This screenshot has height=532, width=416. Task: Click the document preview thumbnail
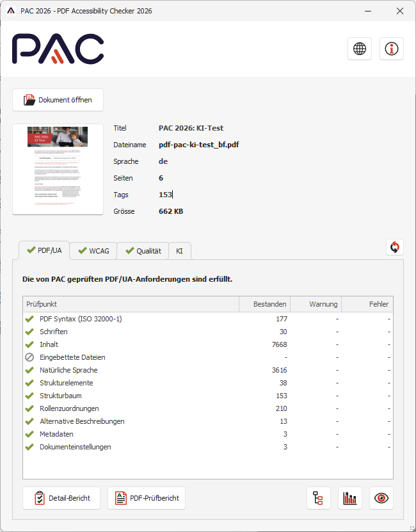pyautogui.click(x=58, y=169)
